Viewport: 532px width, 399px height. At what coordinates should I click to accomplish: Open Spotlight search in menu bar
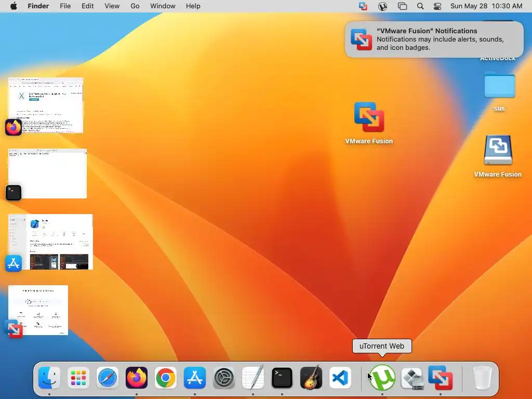[x=420, y=6]
